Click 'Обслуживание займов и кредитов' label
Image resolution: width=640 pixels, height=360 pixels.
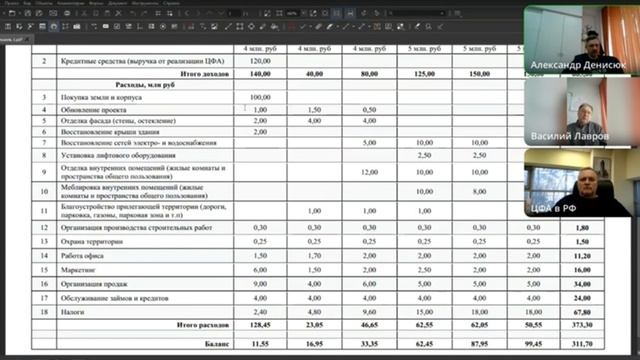(x=114, y=298)
